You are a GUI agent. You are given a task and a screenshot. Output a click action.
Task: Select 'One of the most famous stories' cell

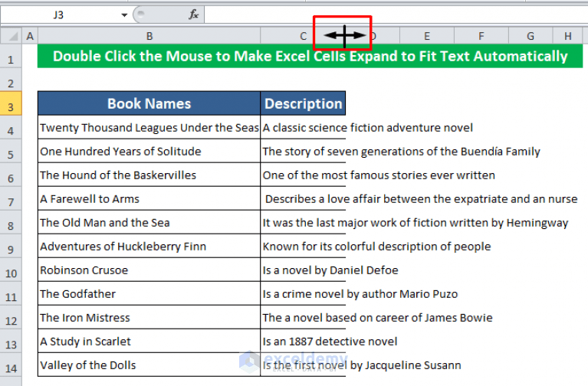(303, 175)
